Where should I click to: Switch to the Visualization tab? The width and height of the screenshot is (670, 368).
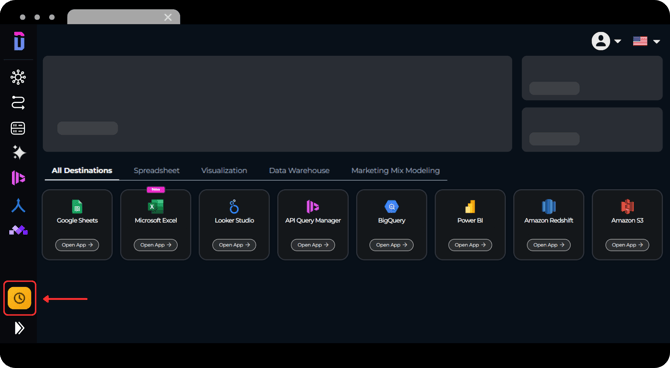point(224,171)
